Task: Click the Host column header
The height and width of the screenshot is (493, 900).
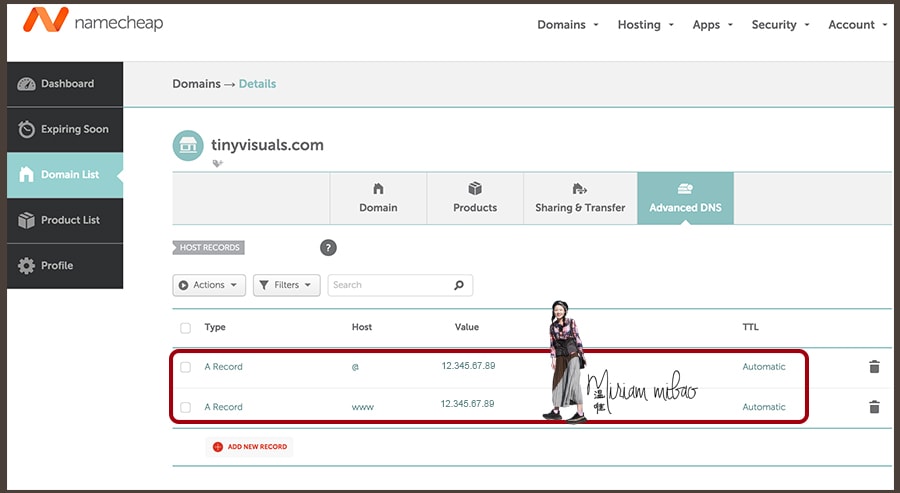Action: click(362, 327)
